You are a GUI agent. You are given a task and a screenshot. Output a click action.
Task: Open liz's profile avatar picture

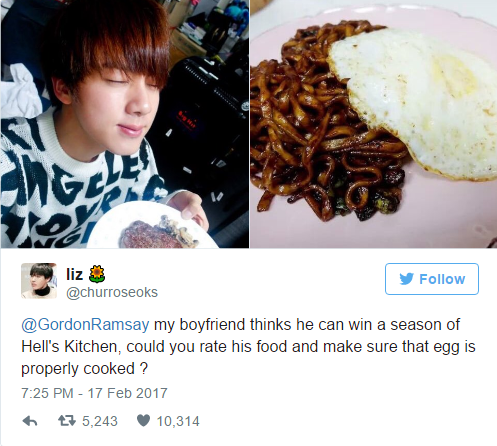39,281
